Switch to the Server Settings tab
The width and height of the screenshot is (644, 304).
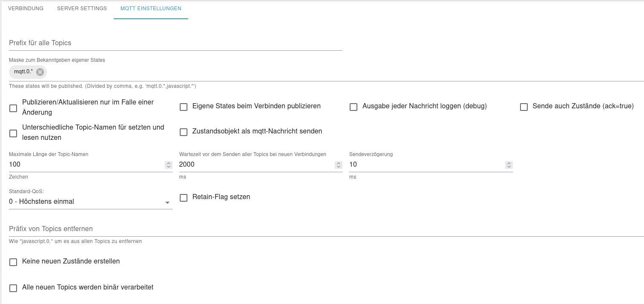click(82, 9)
